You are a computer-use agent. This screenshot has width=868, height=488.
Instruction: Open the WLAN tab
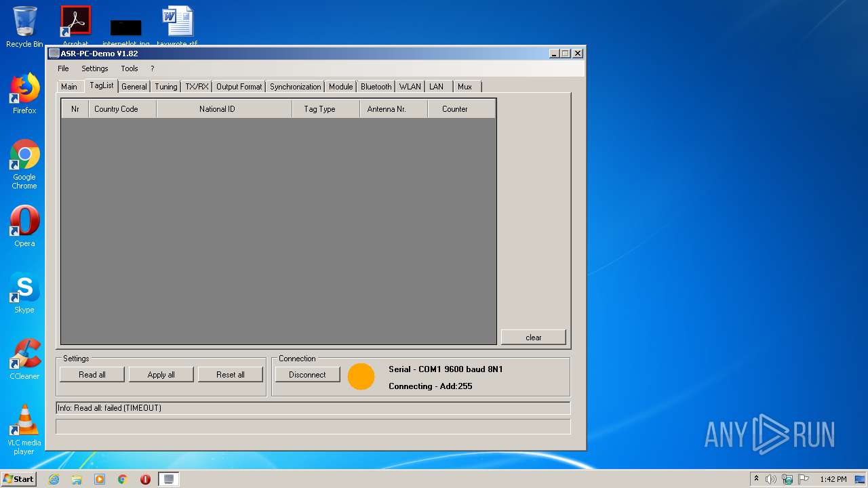(x=410, y=87)
